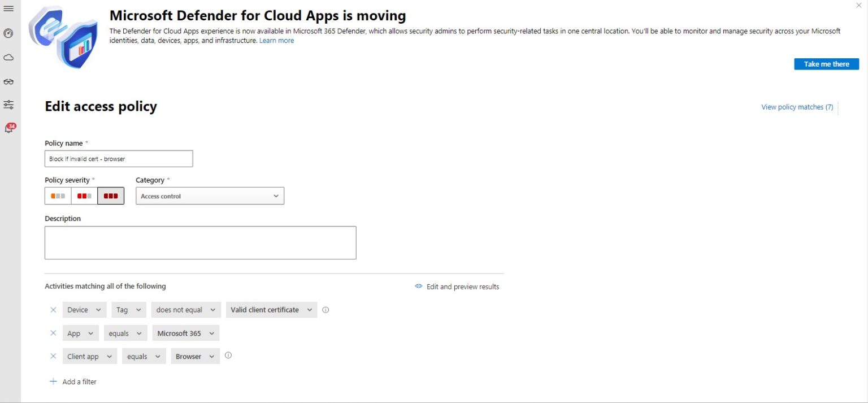
Task: Open the navigation hamburger menu
Action: [x=8, y=8]
